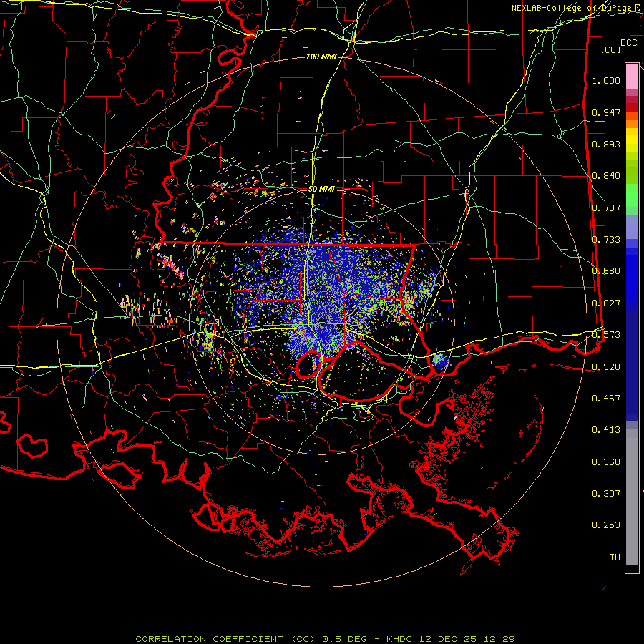Click the 100 NMI range ring label
644x644 pixels.
tap(321, 57)
